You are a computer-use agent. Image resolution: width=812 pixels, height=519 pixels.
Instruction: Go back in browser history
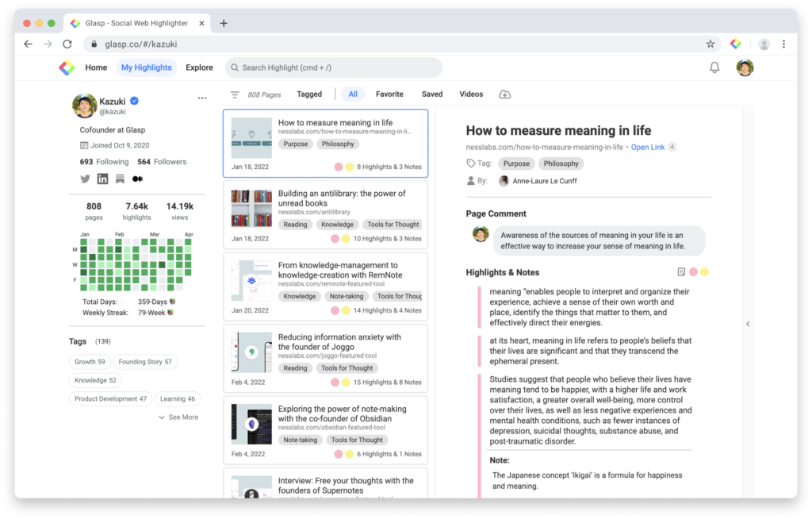(x=28, y=44)
